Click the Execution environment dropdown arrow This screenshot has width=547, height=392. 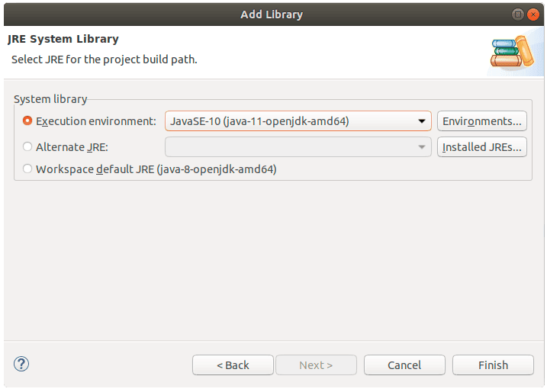pyautogui.click(x=422, y=121)
